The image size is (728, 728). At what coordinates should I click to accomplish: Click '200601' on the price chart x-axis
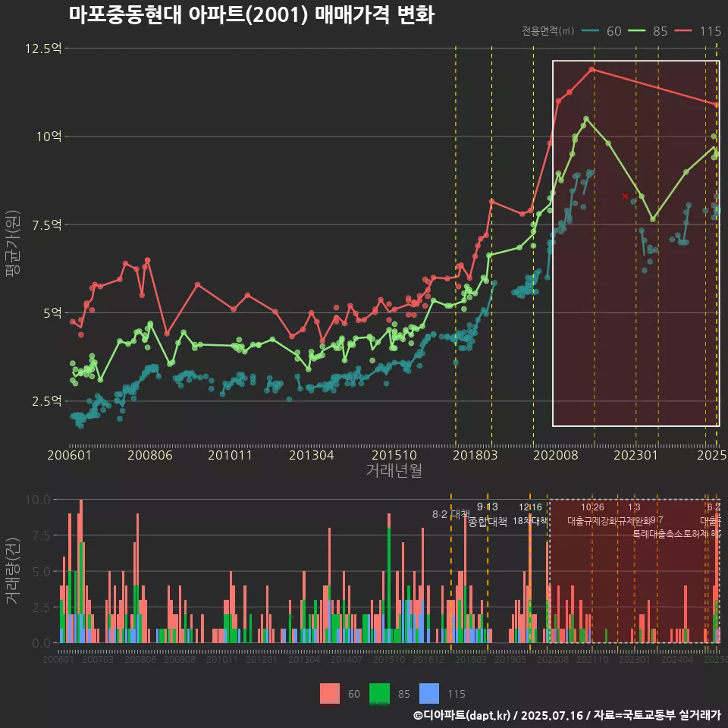tap(70, 455)
